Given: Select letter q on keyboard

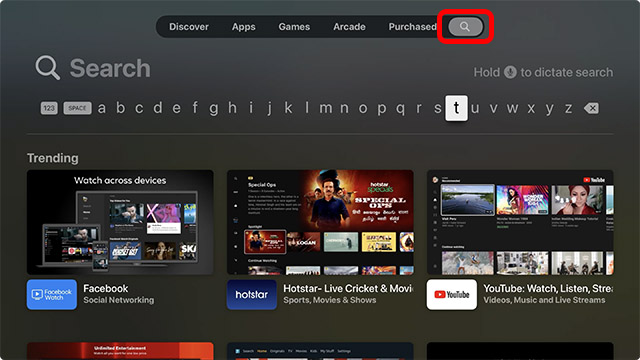Looking at the screenshot, I should point(400,109).
